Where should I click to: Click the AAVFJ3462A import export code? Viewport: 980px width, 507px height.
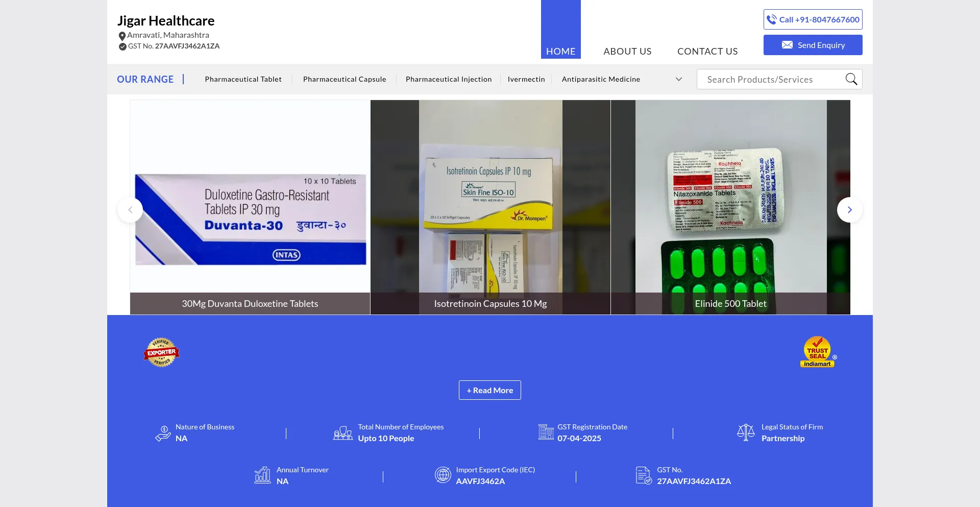pos(480,481)
